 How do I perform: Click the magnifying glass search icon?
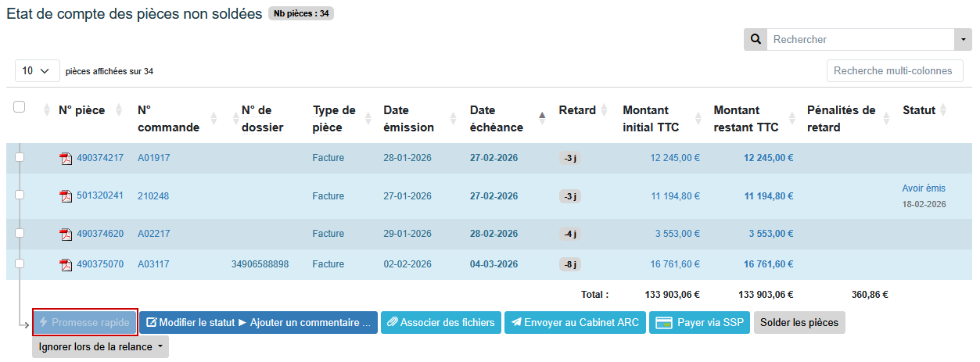coord(755,39)
